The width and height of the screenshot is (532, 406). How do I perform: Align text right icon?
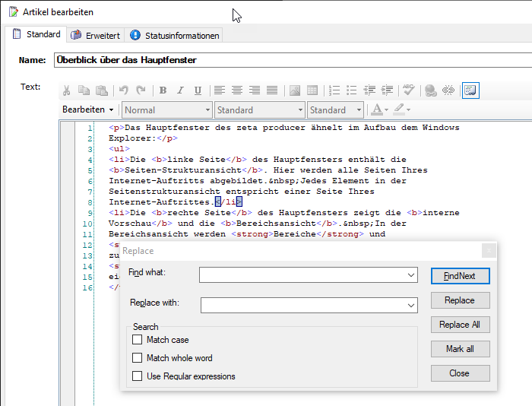[255, 90]
